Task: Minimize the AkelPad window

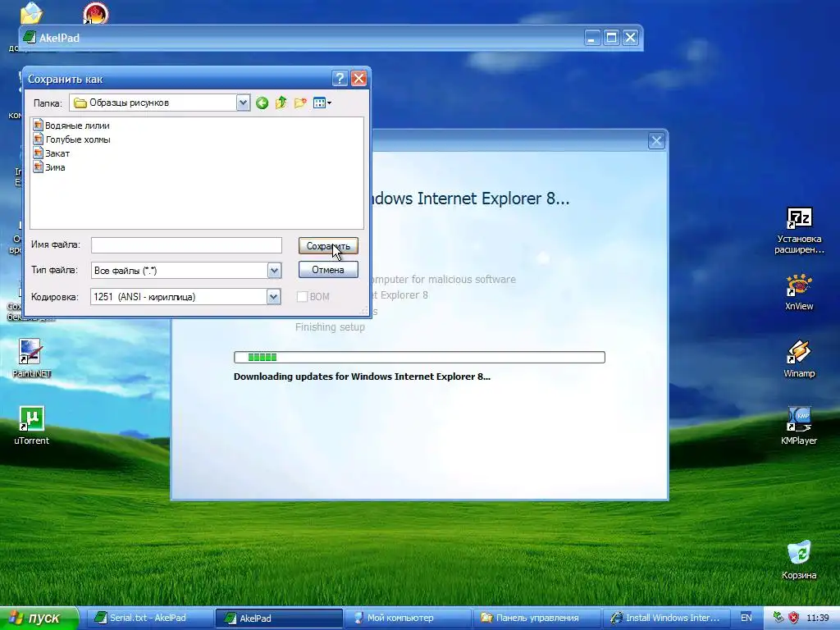Action: 592,38
